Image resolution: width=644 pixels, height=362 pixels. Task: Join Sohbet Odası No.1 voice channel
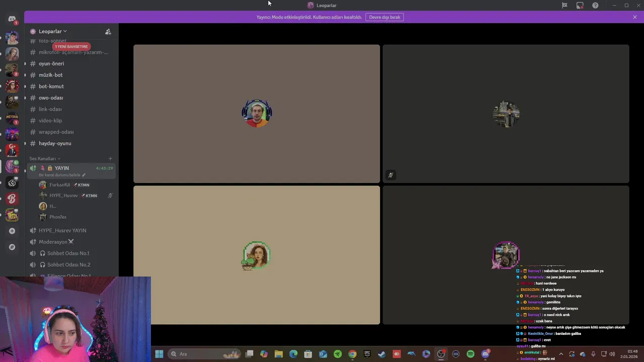[71, 253]
